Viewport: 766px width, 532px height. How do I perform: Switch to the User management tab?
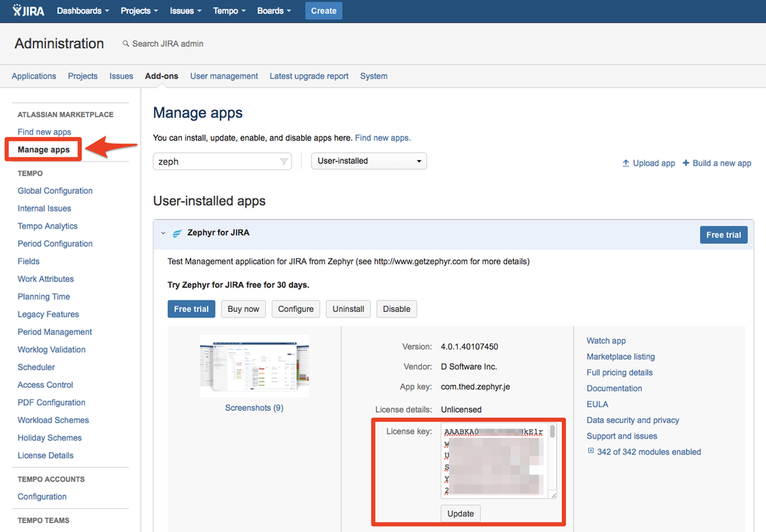click(x=224, y=76)
